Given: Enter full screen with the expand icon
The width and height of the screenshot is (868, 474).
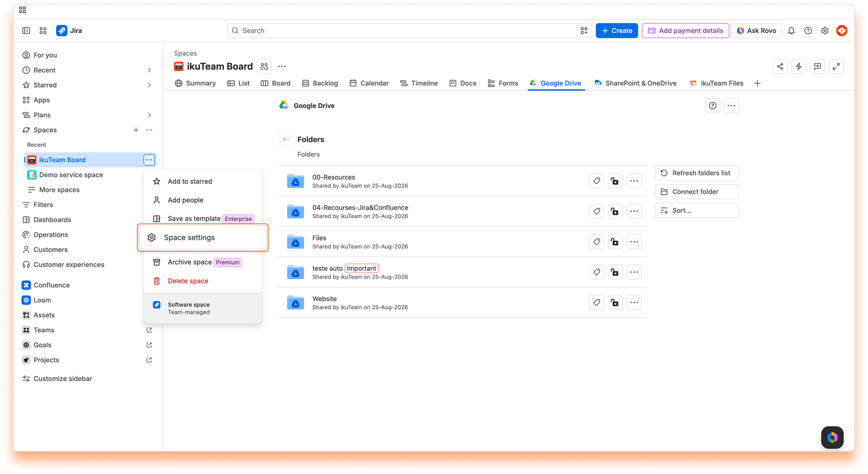Looking at the screenshot, I should (x=836, y=66).
